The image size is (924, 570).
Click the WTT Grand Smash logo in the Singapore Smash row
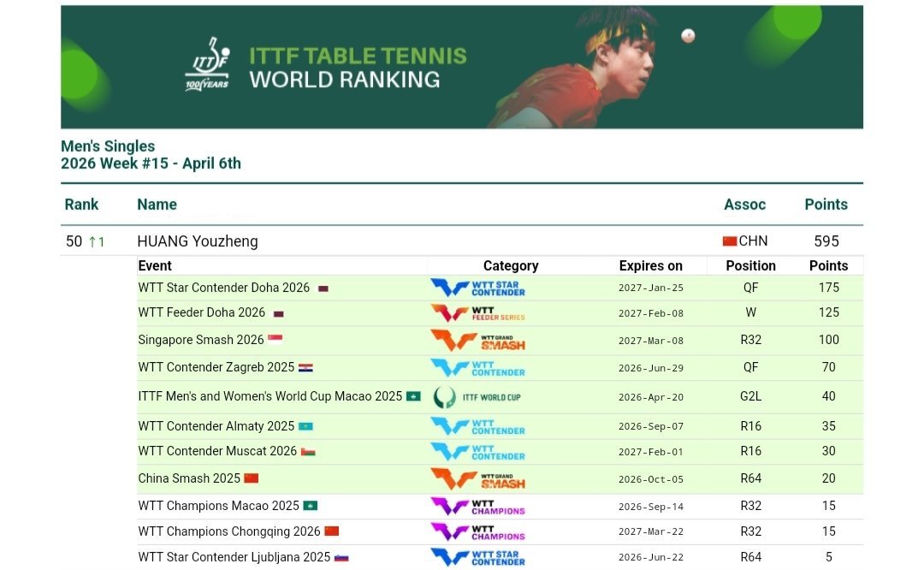(478, 340)
